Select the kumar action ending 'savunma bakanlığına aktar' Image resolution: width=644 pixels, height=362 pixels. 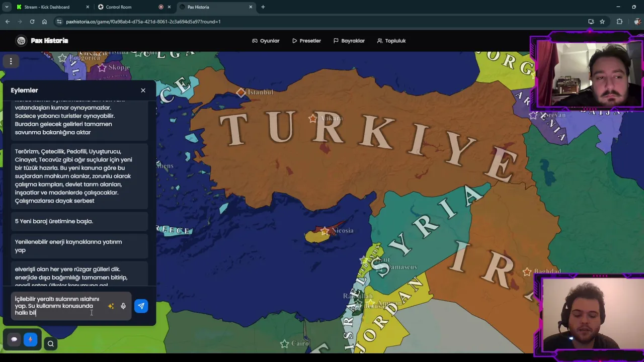pos(79,120)
